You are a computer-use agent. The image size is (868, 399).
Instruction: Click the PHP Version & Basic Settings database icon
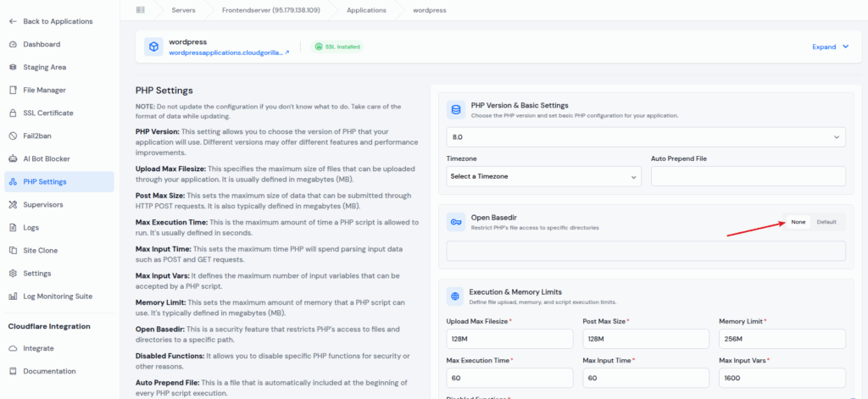pyautogui.click(x=456, y=110)
